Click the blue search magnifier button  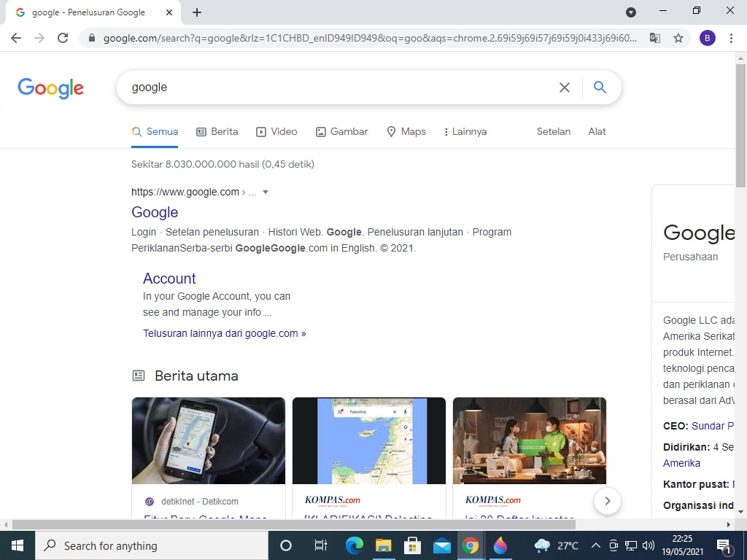[600, 87]
